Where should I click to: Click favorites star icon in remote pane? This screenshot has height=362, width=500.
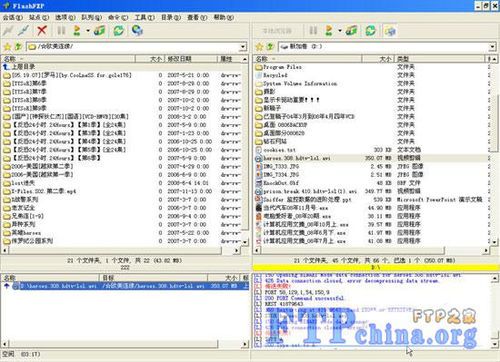coord(7,46)
